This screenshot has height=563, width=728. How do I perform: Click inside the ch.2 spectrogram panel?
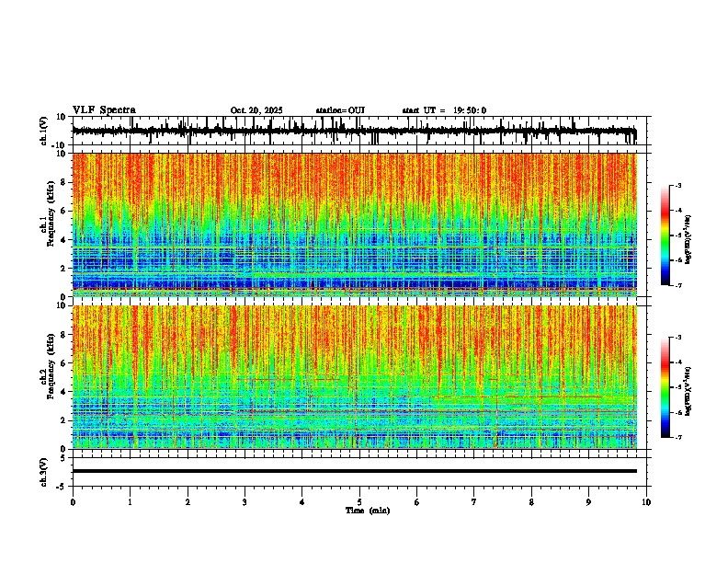354,377
